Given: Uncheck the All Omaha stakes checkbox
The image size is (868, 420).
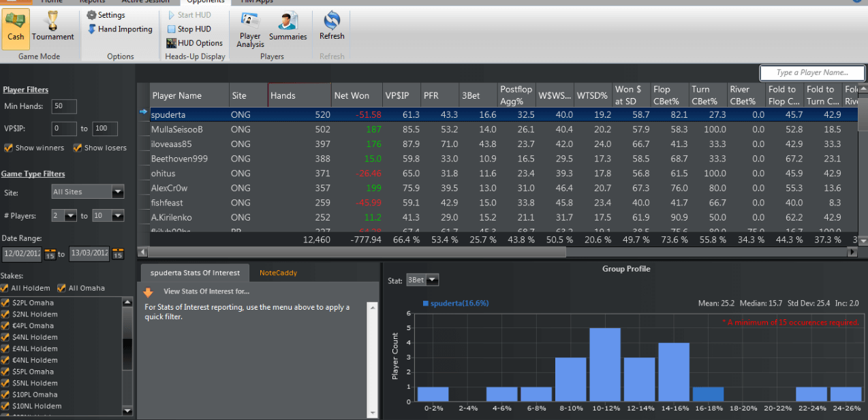Looking at the screenshot, I should 62,288.
